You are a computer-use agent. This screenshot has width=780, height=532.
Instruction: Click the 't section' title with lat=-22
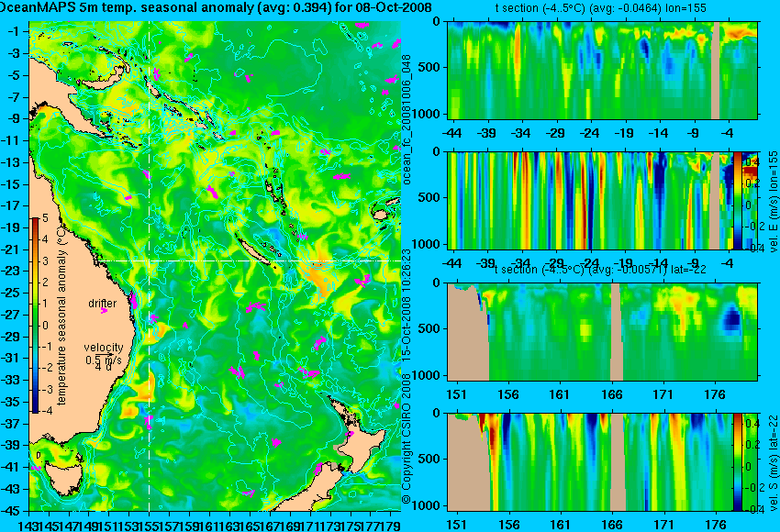[x=600, y=270]
